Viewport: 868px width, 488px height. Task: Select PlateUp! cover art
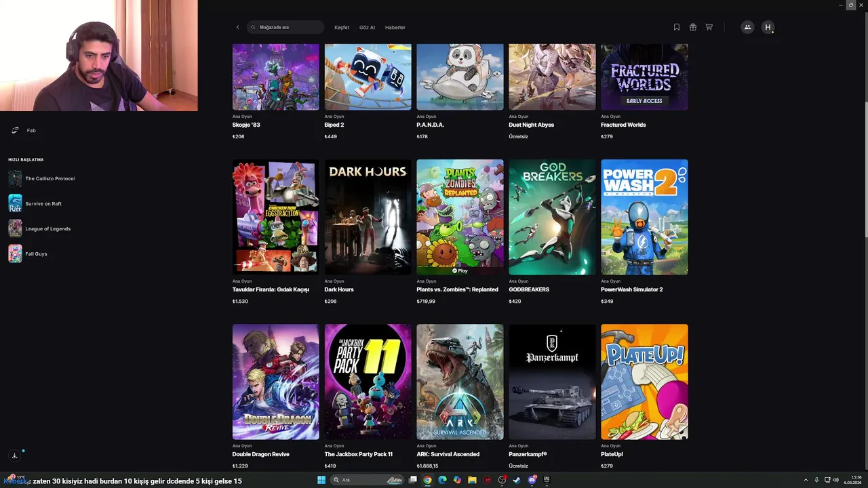[644, 382]
